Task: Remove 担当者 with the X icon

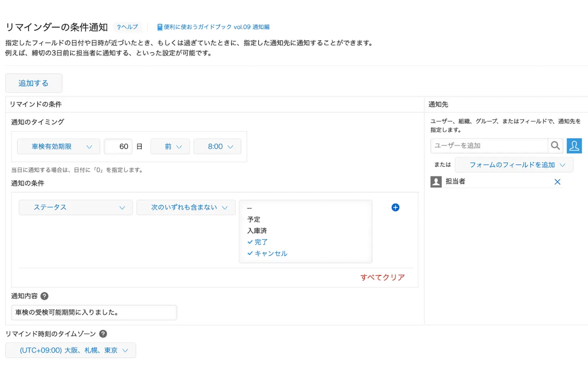Action: coord(557,182)
